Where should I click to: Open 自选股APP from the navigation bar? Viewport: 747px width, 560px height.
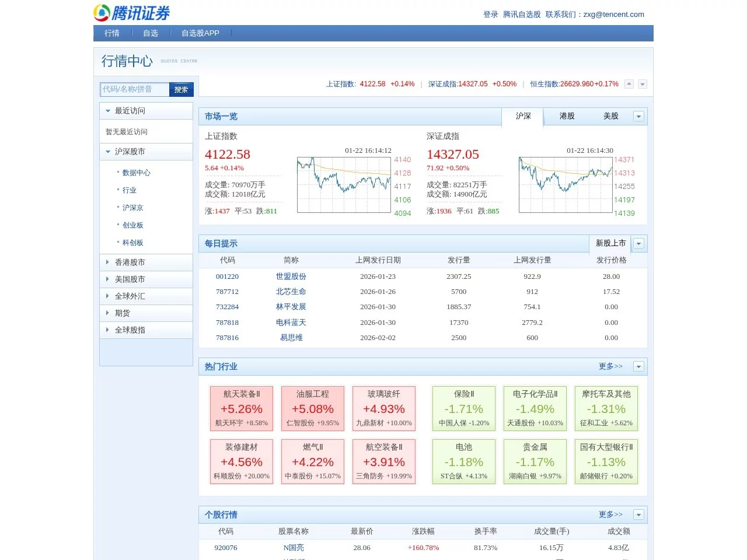200,33
